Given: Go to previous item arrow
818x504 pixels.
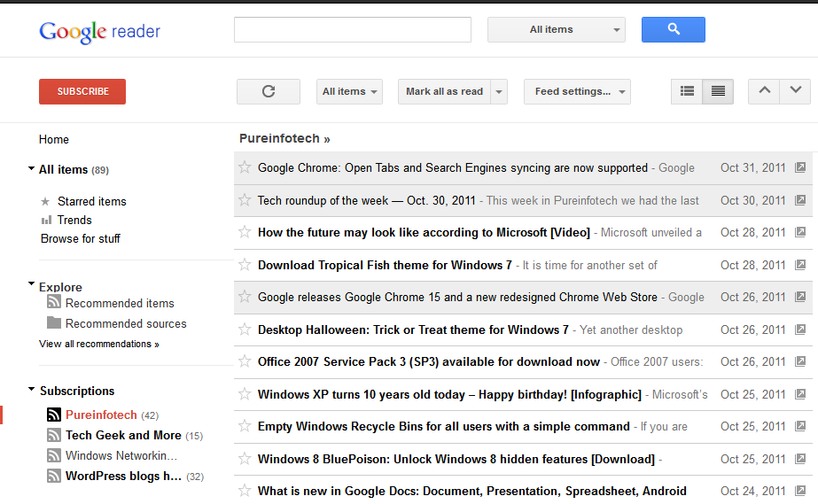Looking at the screenshot, I should [764, 91].
